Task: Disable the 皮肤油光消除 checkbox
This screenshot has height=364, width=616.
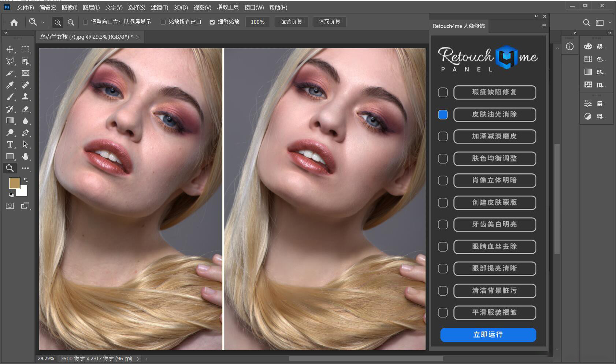Action: tap(443, 115)
